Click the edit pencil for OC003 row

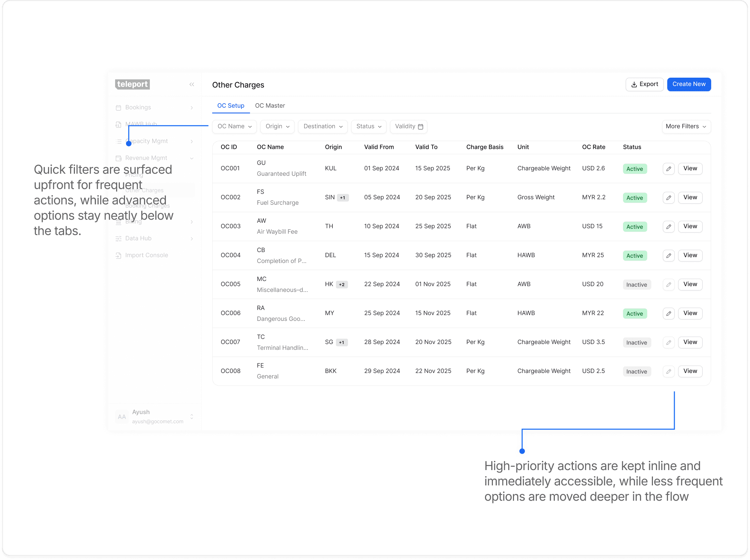668,227
